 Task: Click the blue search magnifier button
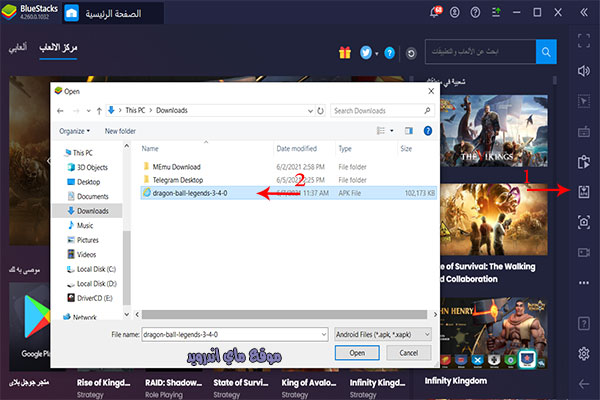point(546,52)
